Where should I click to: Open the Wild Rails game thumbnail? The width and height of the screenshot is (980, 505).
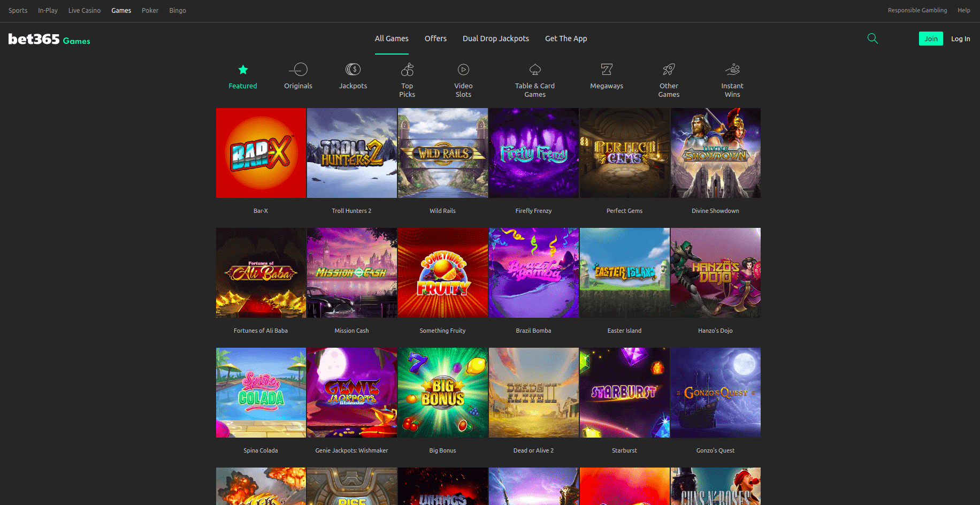pos(443,153)
